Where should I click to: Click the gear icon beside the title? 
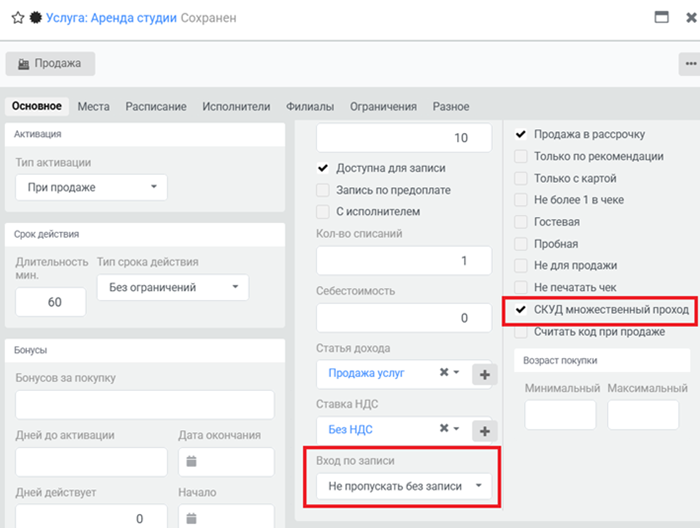click(x=35, y=18)
